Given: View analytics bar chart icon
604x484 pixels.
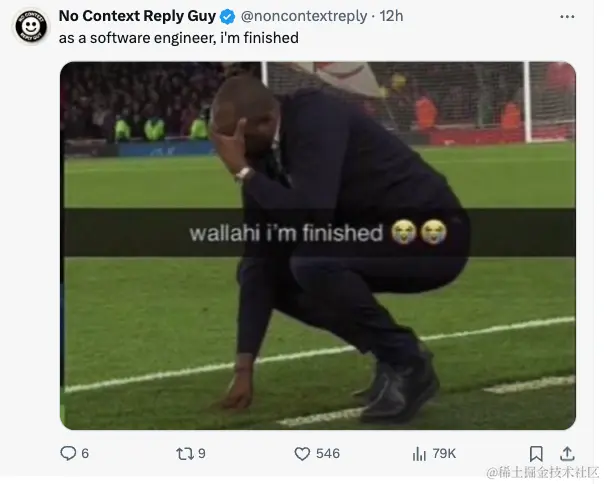Looking at the screenshot, I should 419,454.
